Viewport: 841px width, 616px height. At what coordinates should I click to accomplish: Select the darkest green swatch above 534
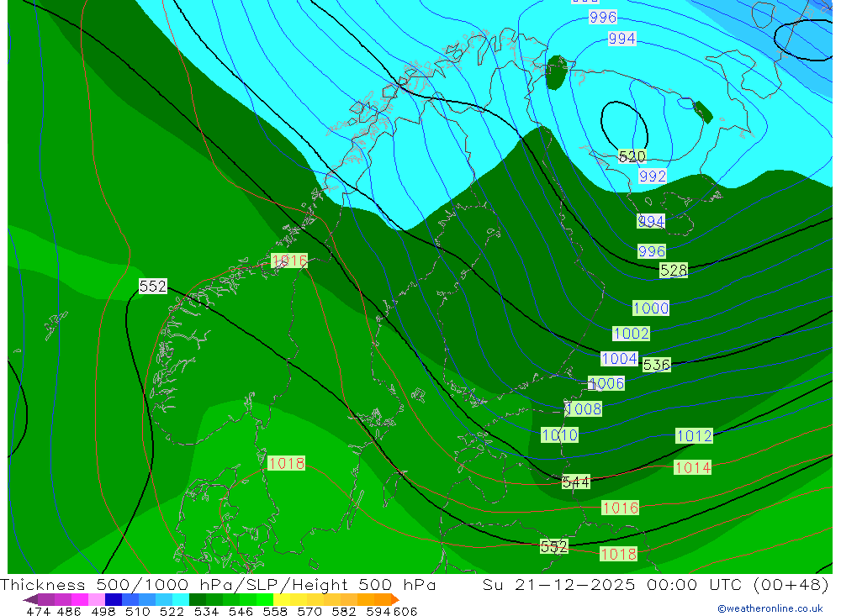[x=198, y=599]
